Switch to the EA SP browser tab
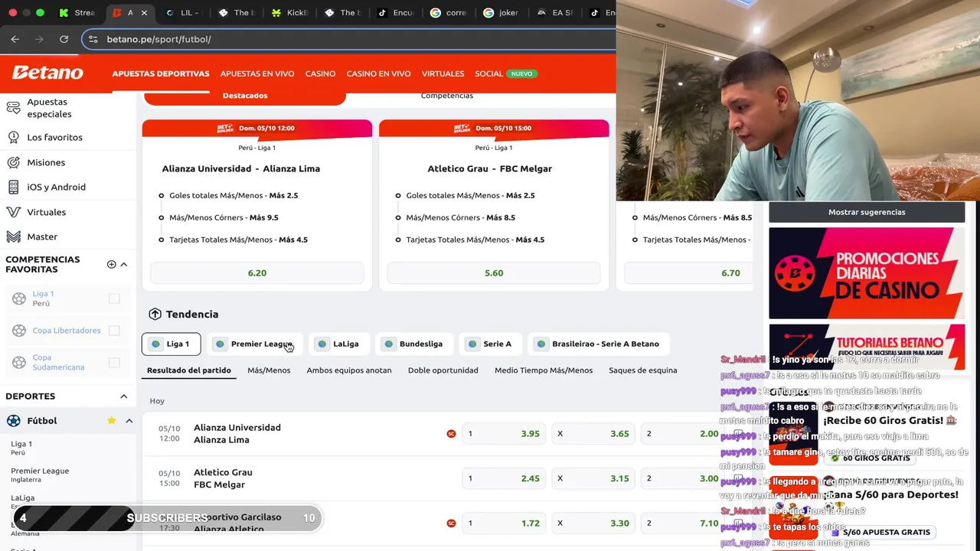 point(554,13)
